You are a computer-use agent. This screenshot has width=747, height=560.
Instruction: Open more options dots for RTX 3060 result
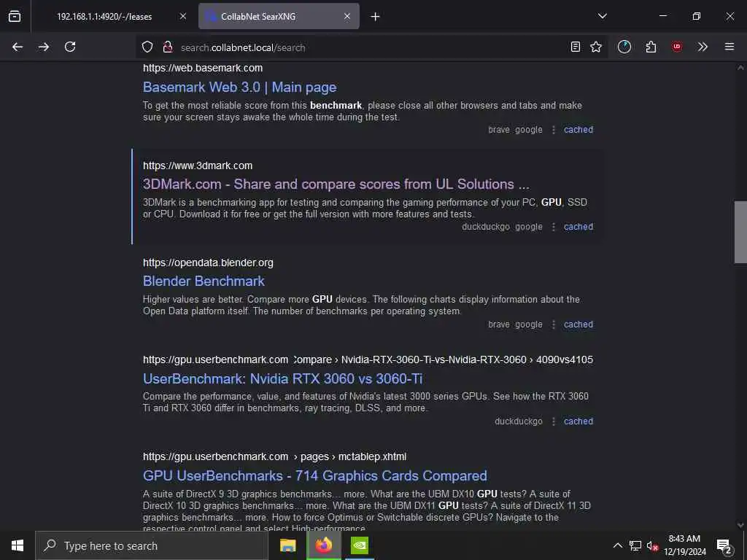(553, 421)
